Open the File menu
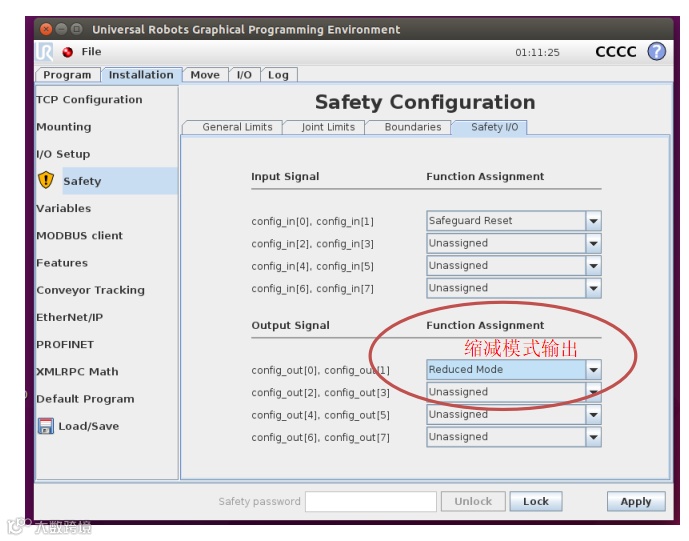689x541 pixels. pyautogui.click(x=91, y=52)
